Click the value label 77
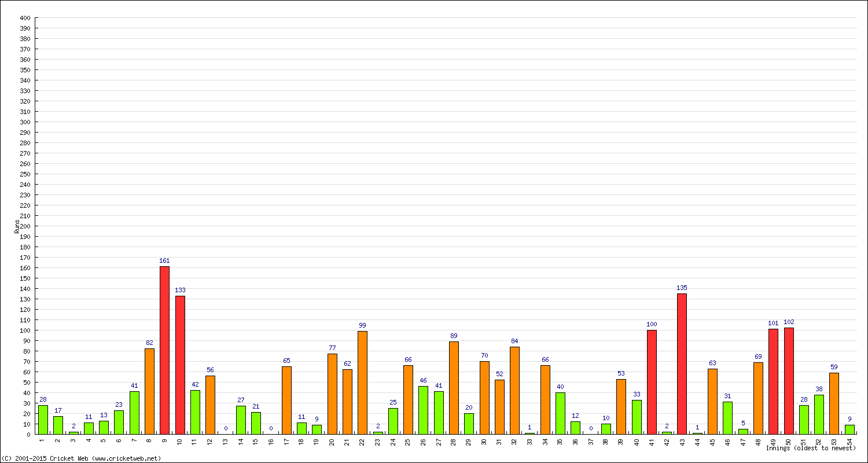 [x=332, y=348]
